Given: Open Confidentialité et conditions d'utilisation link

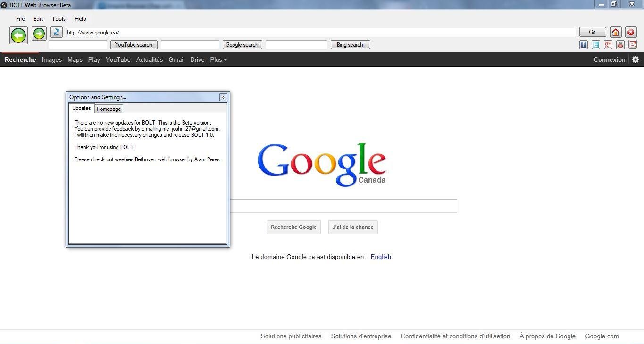Looking at the screenshot, I should (x=455, y=336).
